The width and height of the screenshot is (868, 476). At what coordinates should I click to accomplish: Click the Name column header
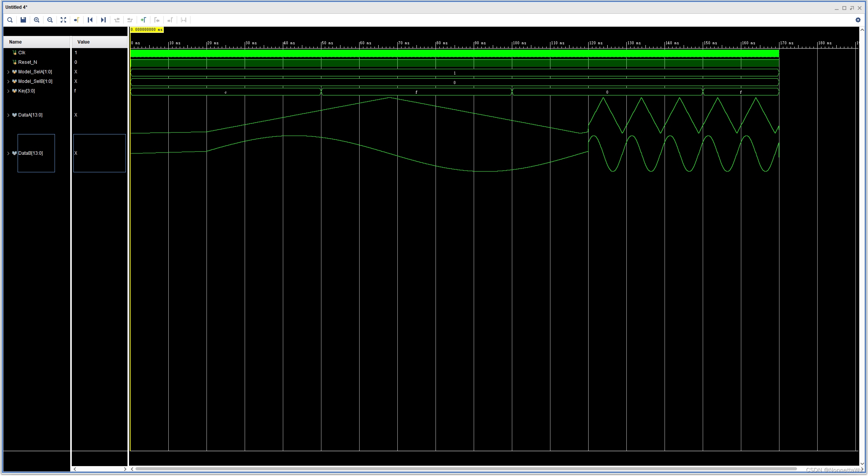(16, 42)
